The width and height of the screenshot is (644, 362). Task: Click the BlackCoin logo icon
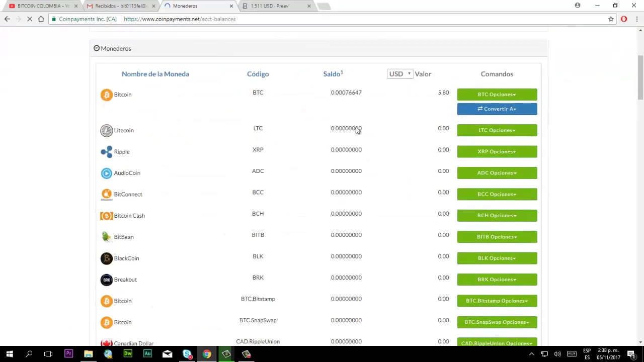pos(106,258)
